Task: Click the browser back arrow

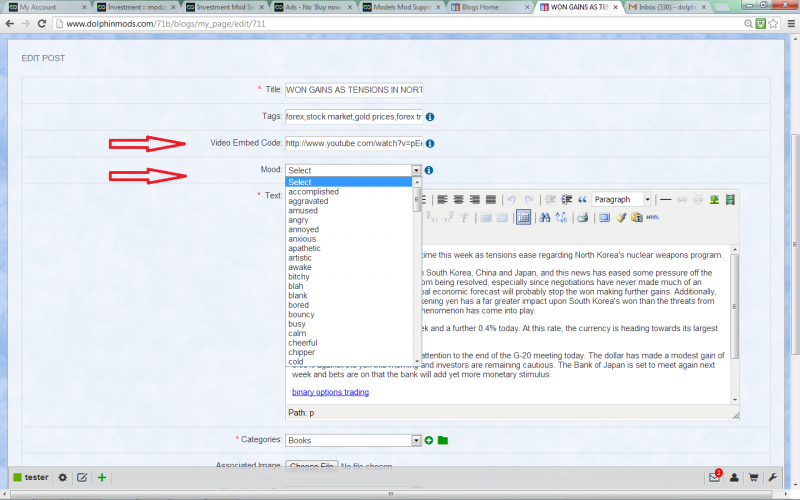Action: pyautogui.click(x=10, y=23)
